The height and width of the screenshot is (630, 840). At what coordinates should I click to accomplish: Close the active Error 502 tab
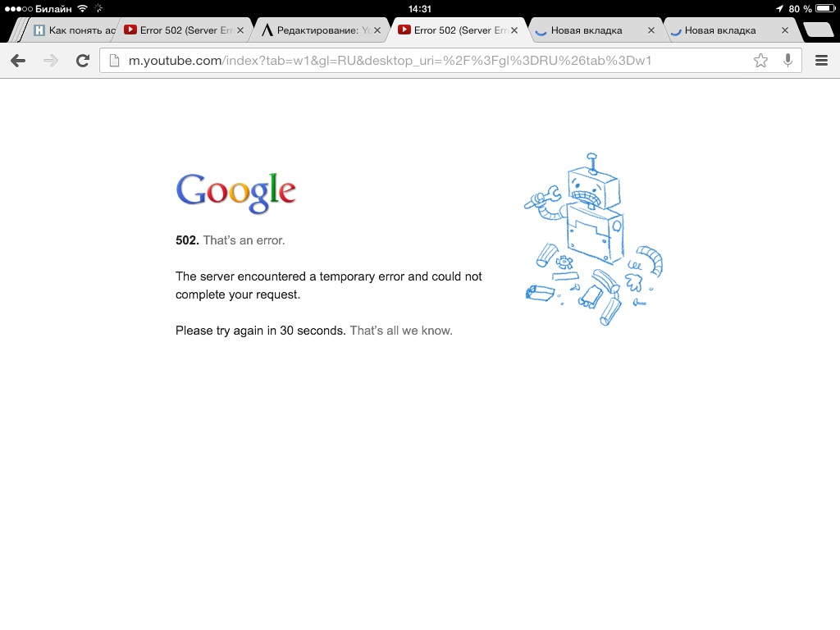click(514, 30)
